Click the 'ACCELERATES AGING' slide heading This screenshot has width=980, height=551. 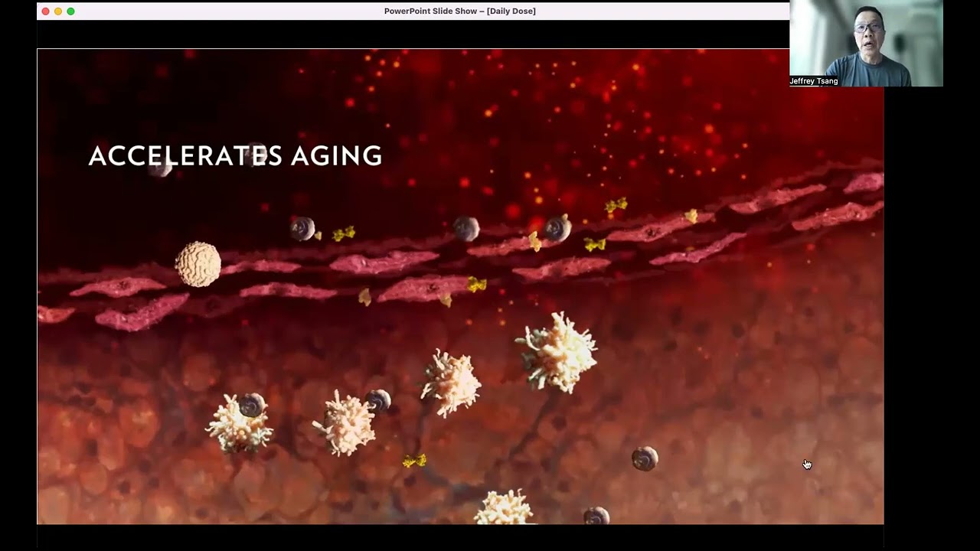pyautogui.click(x=235, y=156)
